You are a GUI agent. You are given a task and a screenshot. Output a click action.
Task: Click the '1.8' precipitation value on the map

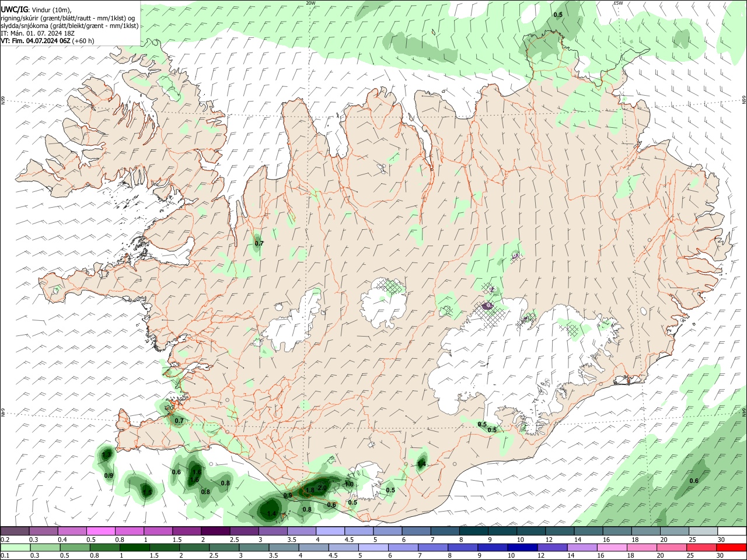click(x=310, y=491)
